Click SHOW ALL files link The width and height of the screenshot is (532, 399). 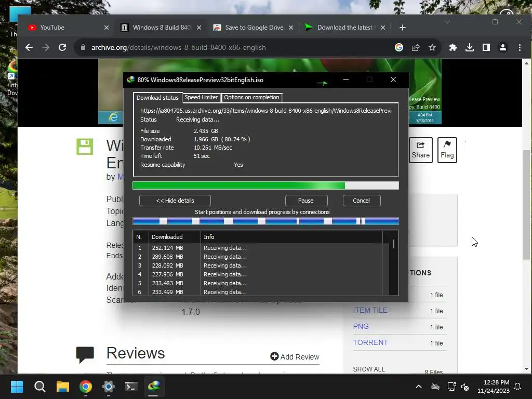click(369, 369)
